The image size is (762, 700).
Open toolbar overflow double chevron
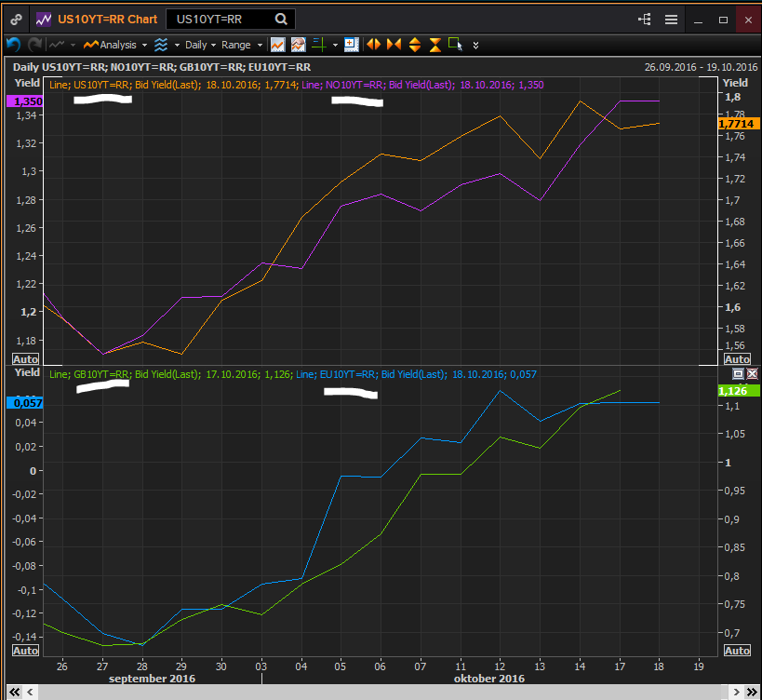click(475, 46)
